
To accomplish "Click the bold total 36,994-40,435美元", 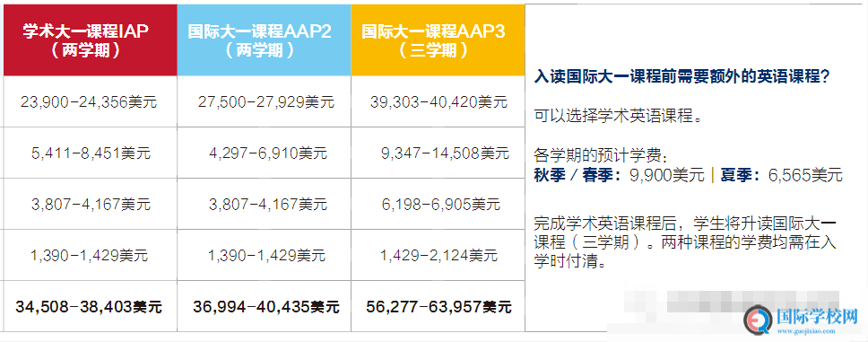I will point(266,306).
